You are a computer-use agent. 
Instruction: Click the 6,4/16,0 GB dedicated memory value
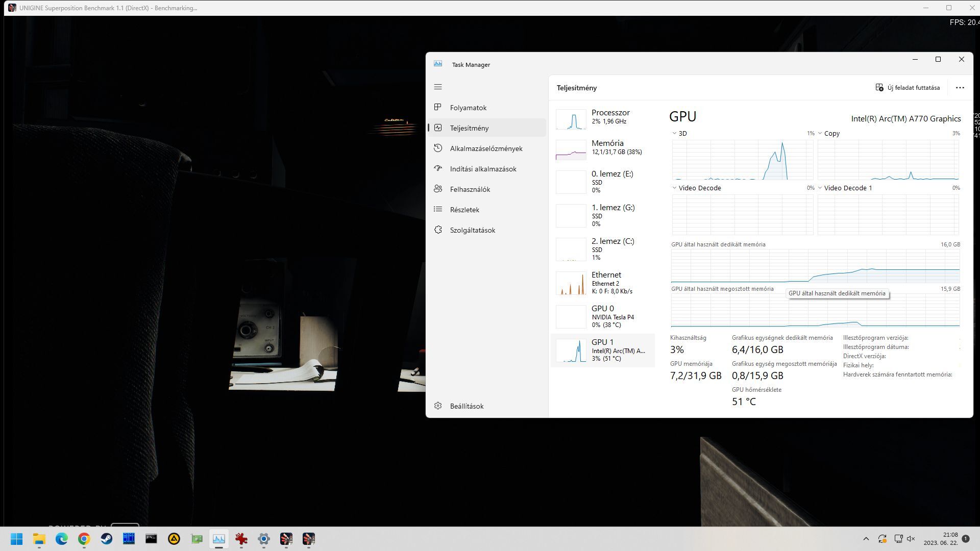click(757, 349)
